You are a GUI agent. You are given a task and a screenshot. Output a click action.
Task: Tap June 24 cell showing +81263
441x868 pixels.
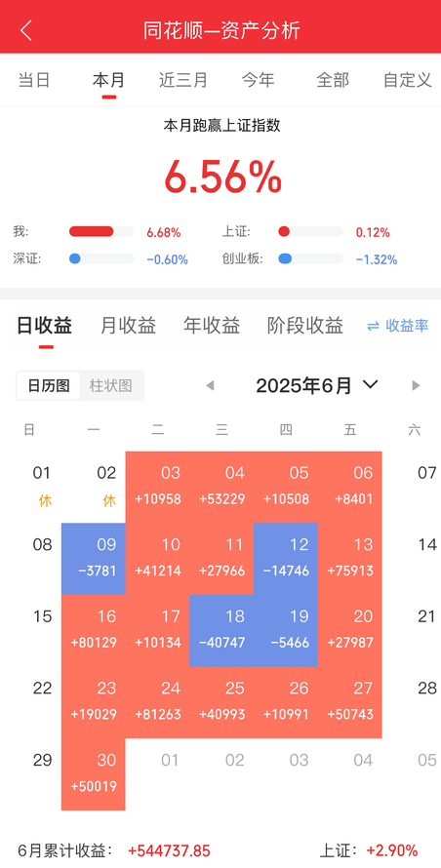pos(157,702)
